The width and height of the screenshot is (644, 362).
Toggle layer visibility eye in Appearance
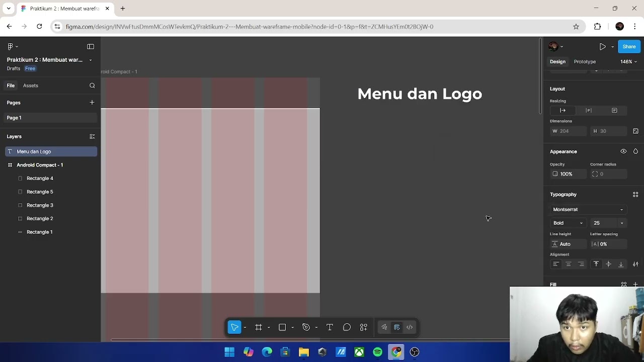[x=623, y=151]
